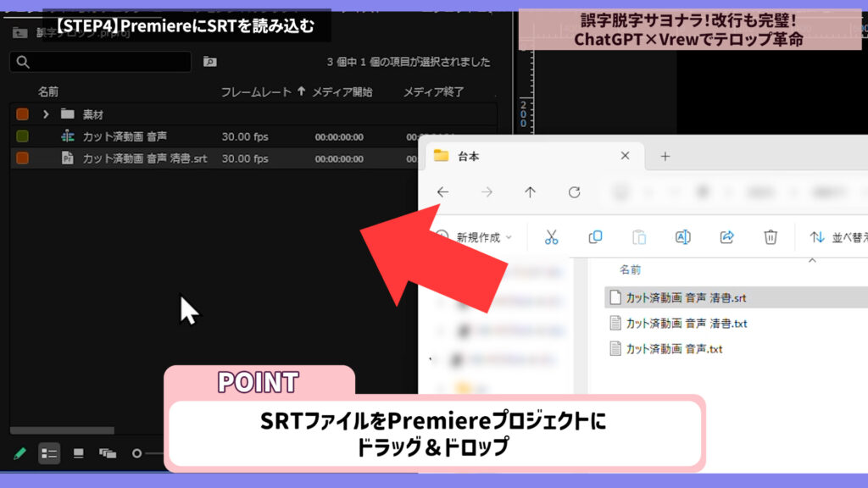Image resolution: width=868 pixels, height=488 pixels.
Task: Click the Explorer forward arrow
Action: (x=487, y=192)
